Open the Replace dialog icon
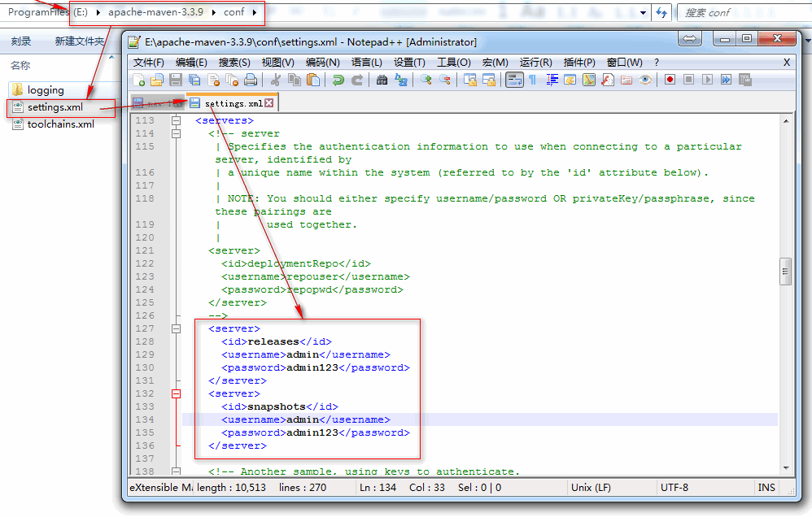812x517 pixels. (x=400, y=80)
